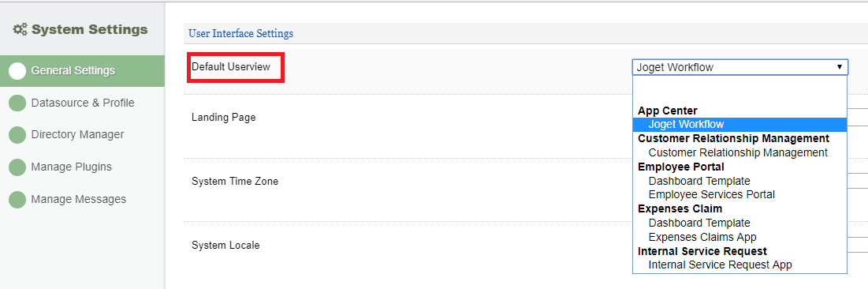
Task: Click the green circle beside Directory Manager
Action: coord(17,135)
